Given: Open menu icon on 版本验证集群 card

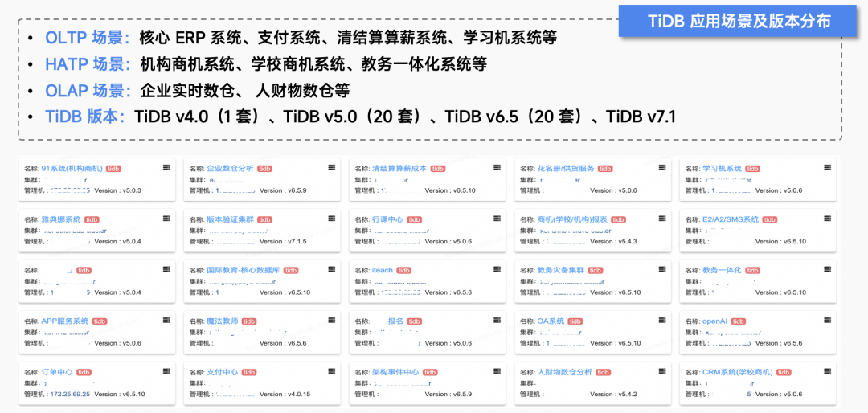Looking at the screenshot, I should (x=331, y=218).
